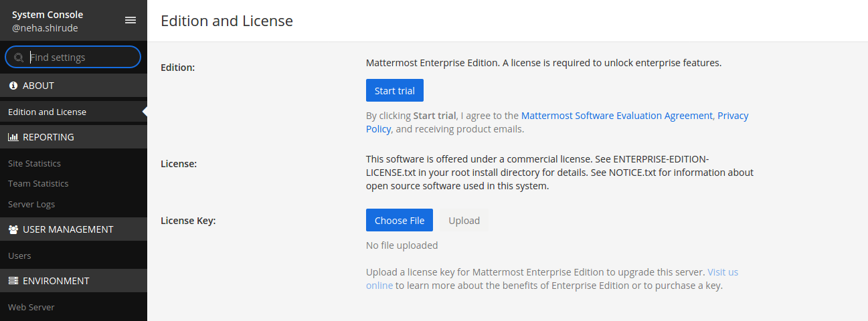The height and width of the screenshot is (321, 868).
Task: Open Mattermost Software Evaluation Agreement link
Action: tap(617, 116)
